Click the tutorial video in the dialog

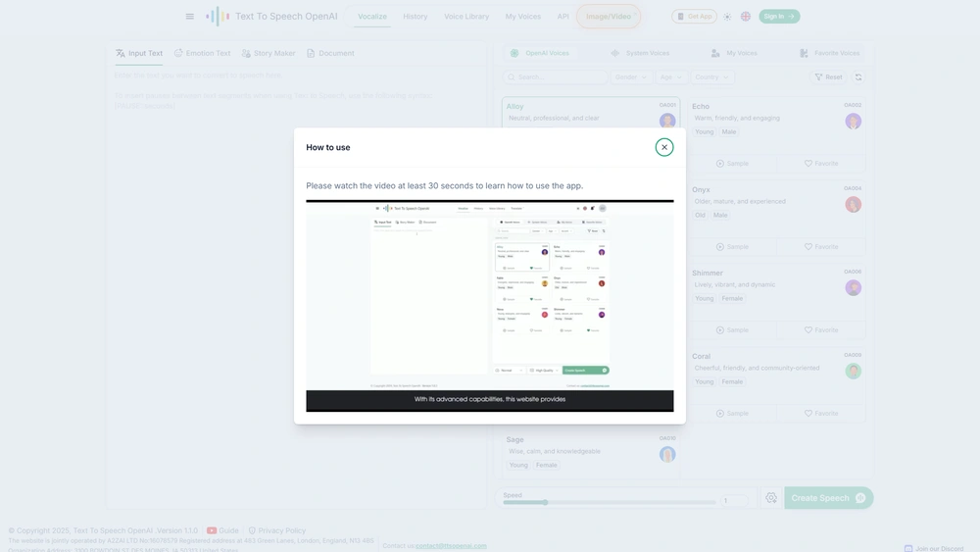point(490,306)
